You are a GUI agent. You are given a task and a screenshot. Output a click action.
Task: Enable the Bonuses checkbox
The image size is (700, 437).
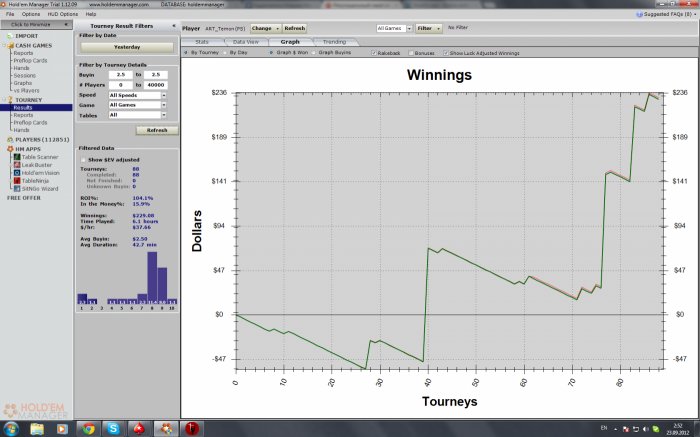point(411,53)
